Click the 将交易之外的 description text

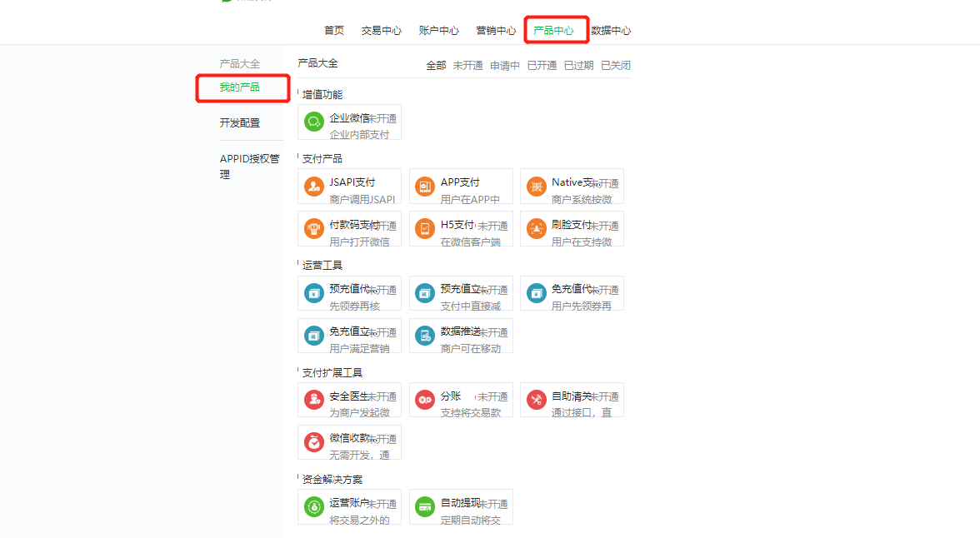(359, 520)
